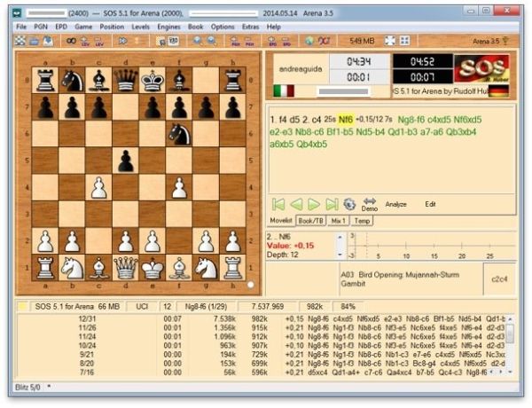Jump to the first move of the game
The image size is (532, 408).
[278, 204]
